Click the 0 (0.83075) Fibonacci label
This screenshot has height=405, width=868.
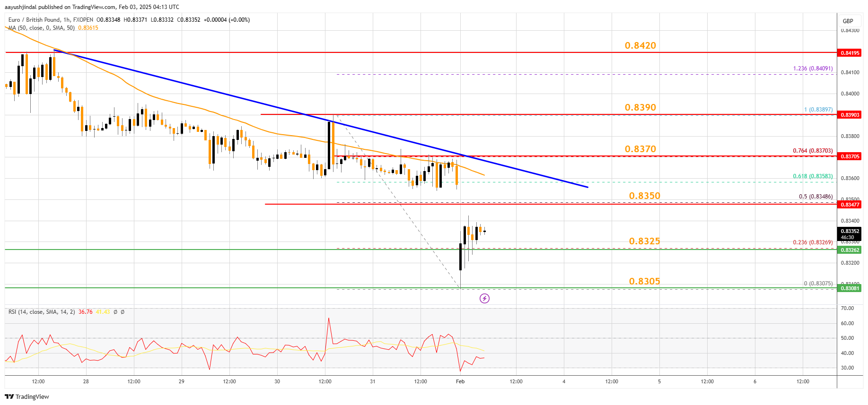pos(818,284)
